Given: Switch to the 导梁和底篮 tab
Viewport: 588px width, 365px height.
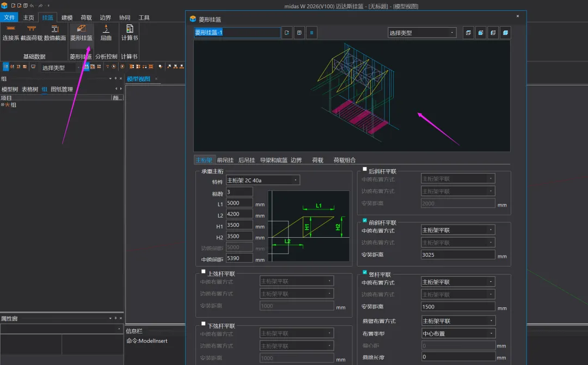Looking at the screenshot, I should pyautogui.click(x=274, y=160).
